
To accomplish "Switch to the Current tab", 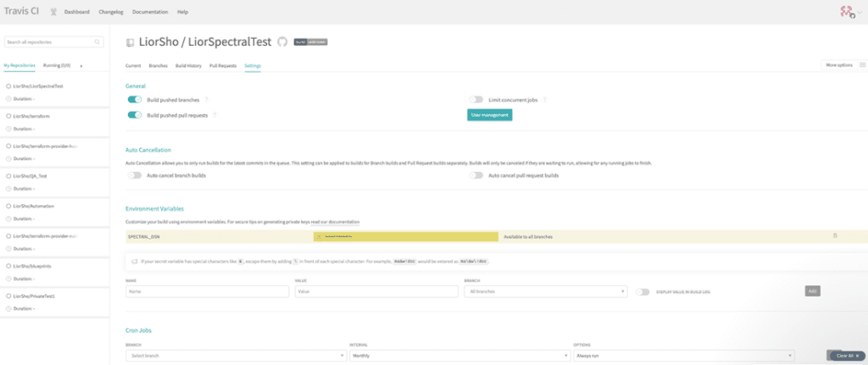I will (x=133, y=65).
